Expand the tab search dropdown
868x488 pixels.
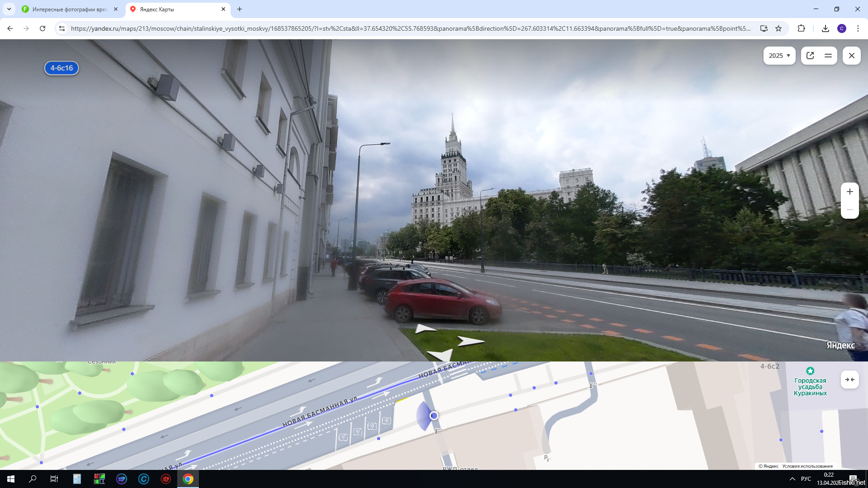(9, 9)
